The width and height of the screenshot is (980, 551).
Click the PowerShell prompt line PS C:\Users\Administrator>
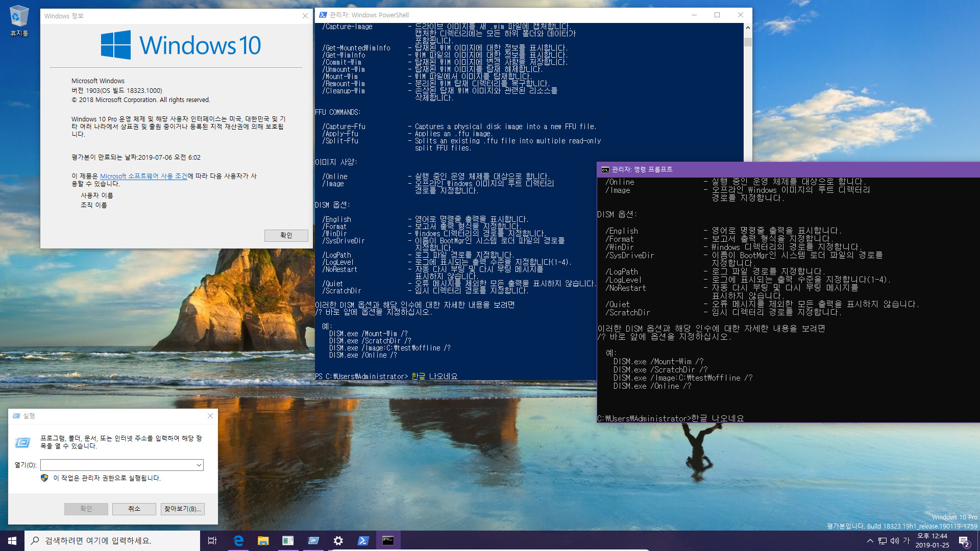pyautogui.click(x=361, y=377)
